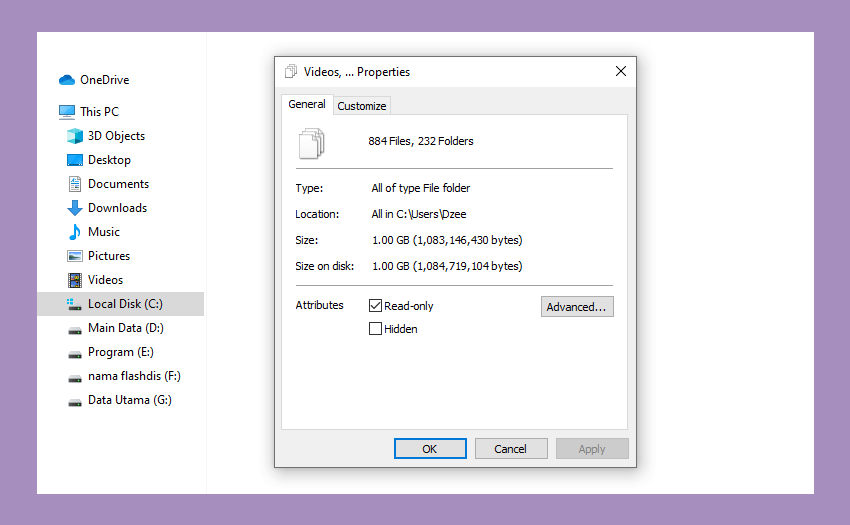Click the OneDrive cloud icon
This screenshot has height=525, width=850.
point(67,80)
